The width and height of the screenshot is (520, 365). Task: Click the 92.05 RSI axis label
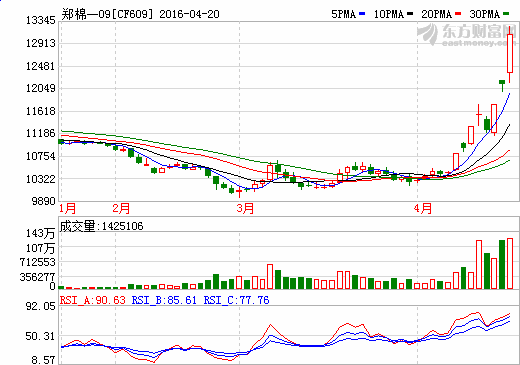41,306
